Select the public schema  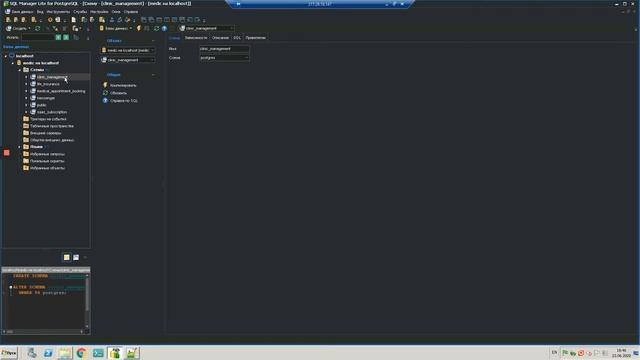42,105
